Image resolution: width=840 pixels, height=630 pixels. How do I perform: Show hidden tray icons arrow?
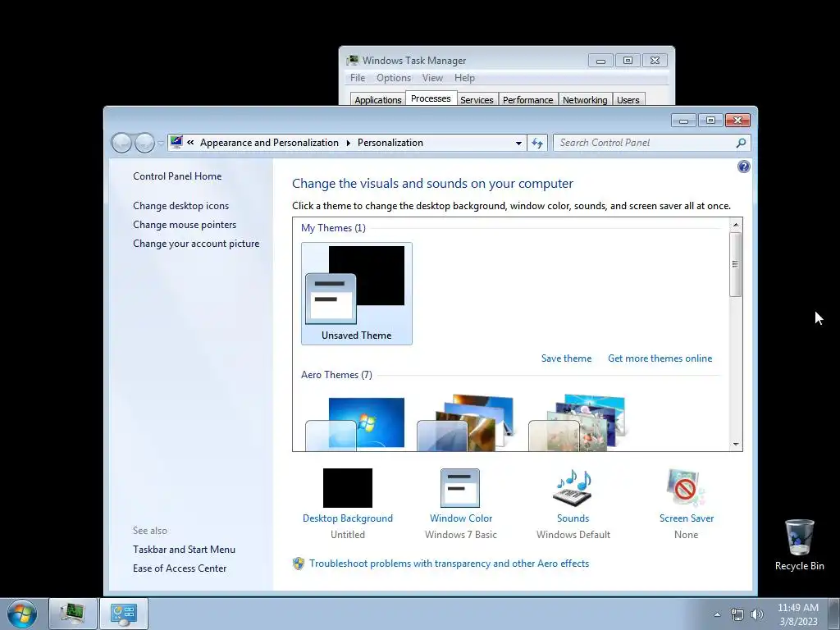coord(717,614)
